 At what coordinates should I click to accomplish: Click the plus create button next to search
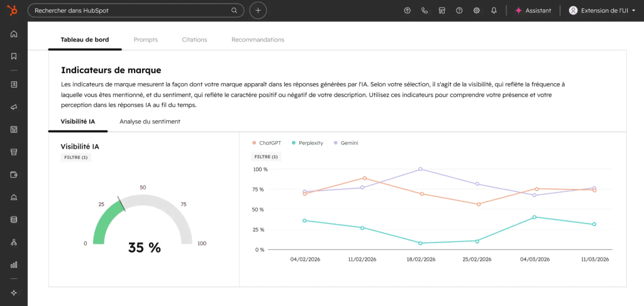click(x=258, y=11)
